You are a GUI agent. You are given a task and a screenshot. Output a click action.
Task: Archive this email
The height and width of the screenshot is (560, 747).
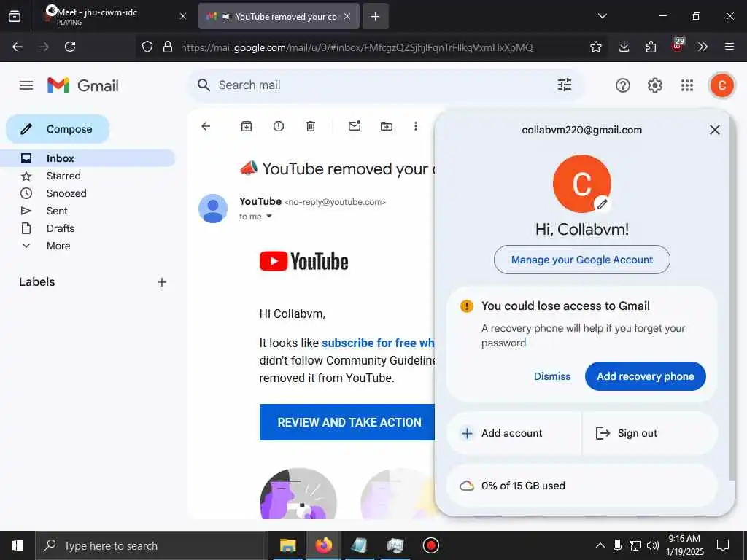click(247, 126)
